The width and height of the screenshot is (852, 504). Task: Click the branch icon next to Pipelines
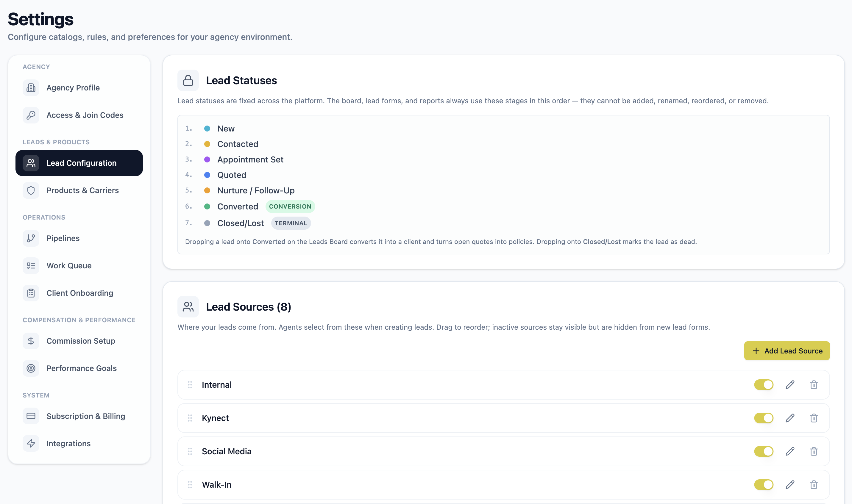tap(31, 238)
